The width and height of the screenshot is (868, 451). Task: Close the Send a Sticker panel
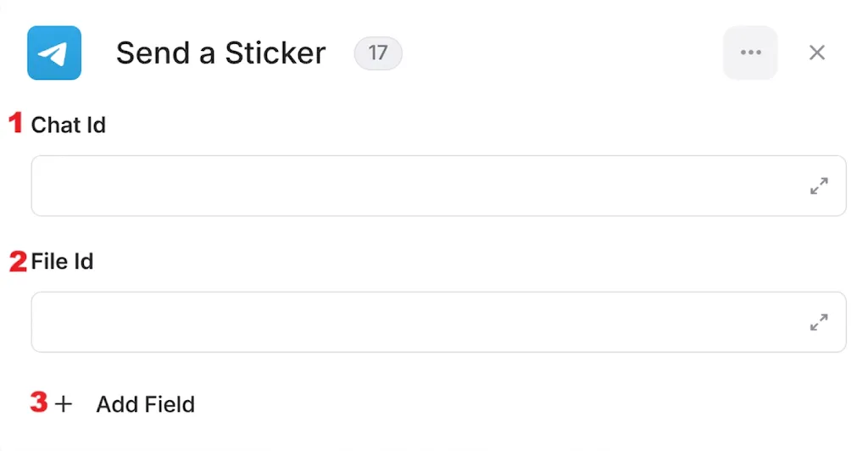point(817,53)
